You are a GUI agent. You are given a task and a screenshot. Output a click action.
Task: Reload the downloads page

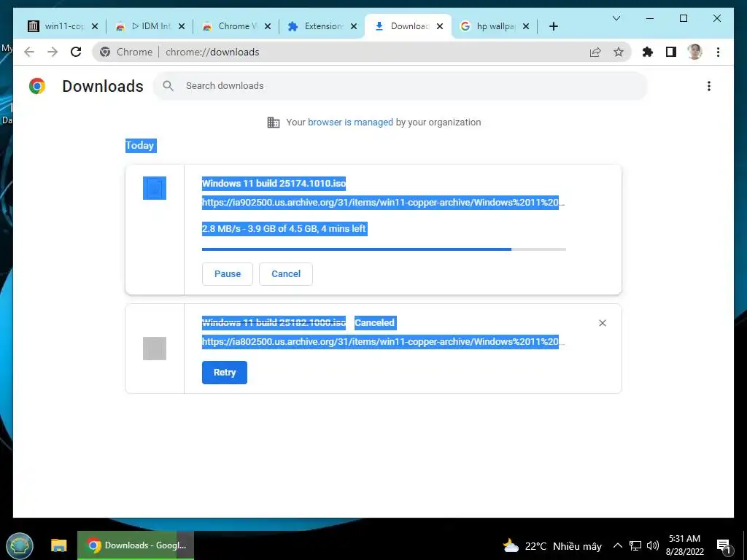pyautogui.click(x=76, y=52)
